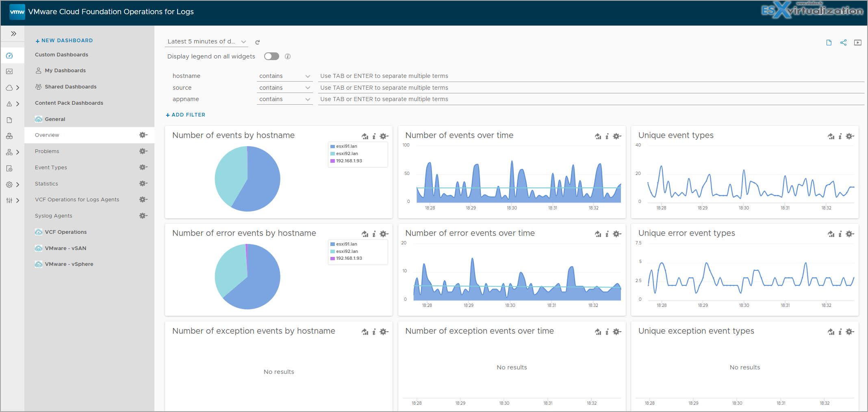
Task: Open gear menu for Syslog Agents dashboard
Action: [x=143, y=216]
